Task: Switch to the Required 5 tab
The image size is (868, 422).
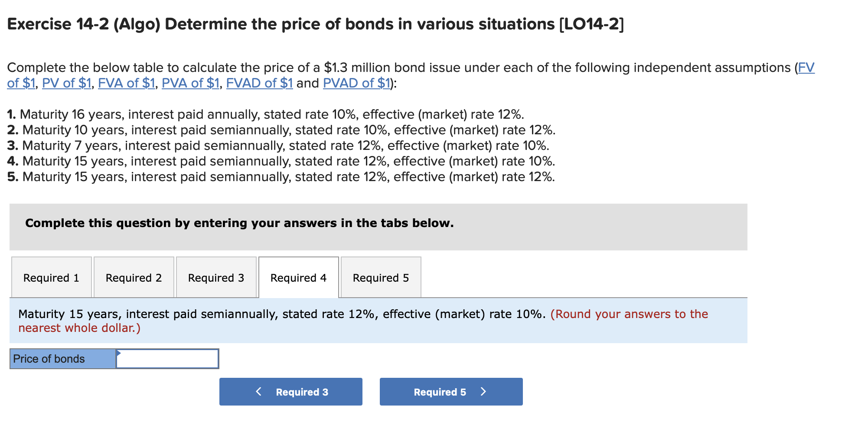Action: tap(380, 277)
